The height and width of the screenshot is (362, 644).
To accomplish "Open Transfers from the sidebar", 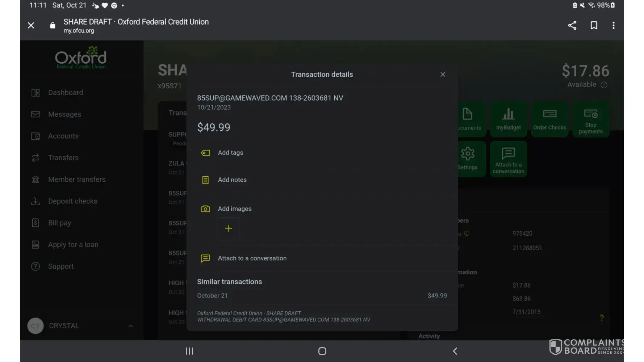I will tap(63, 158).
